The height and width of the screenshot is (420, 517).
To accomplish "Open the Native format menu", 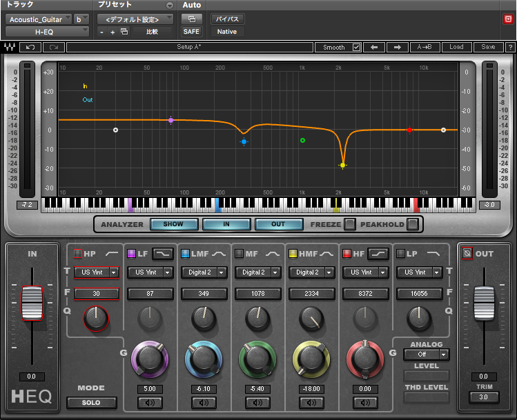I will 227,32.
